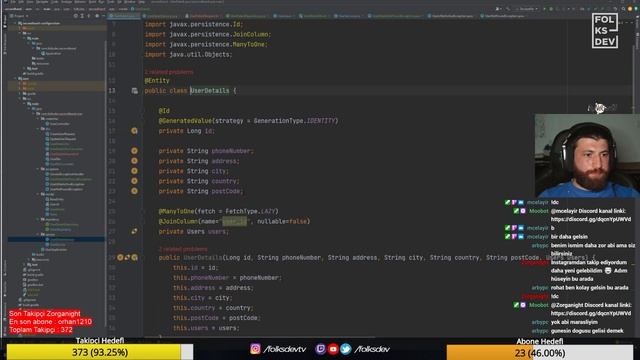Viewport: 640px width, 360px height.
Task: Click the gutter icon beside the UserDetails class line
Action: [135, 91]
